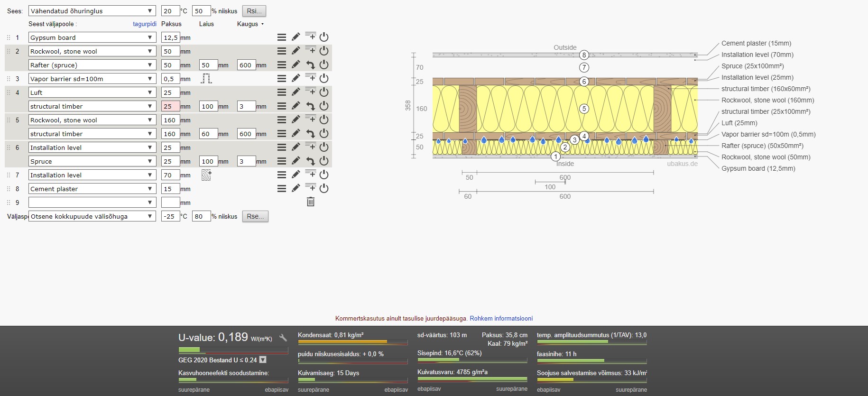Click the Kondensaat rating bar

pos(352,342)
